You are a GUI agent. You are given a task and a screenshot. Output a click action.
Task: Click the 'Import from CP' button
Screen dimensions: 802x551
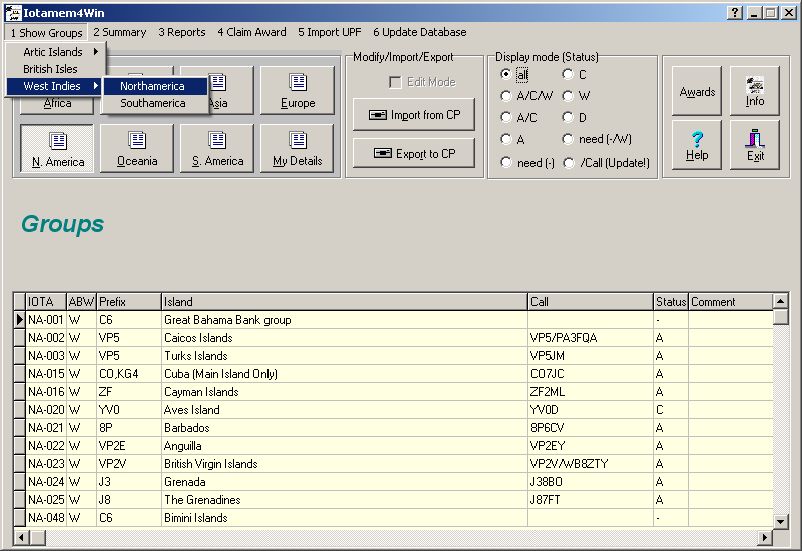click(414, 115)
